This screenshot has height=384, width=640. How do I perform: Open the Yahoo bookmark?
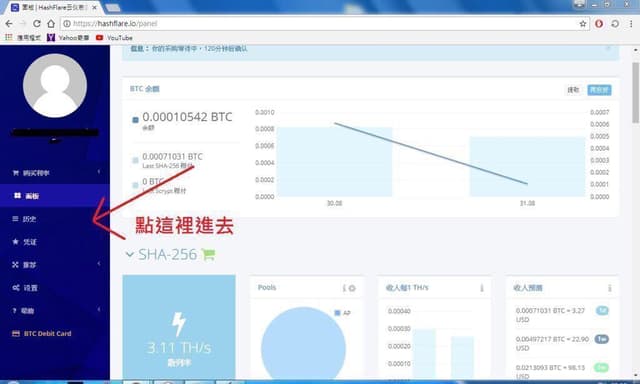68,38
